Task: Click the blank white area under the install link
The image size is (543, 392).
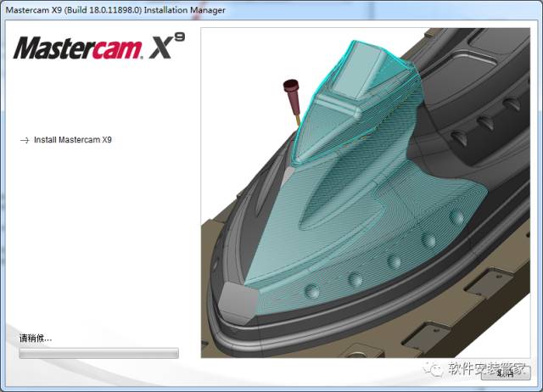Action: [102, 238]
